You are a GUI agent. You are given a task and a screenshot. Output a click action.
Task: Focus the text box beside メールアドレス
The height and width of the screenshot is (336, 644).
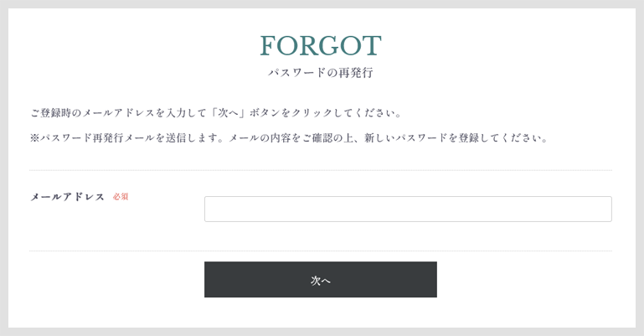pyautogui.click(x=408, y=209)
